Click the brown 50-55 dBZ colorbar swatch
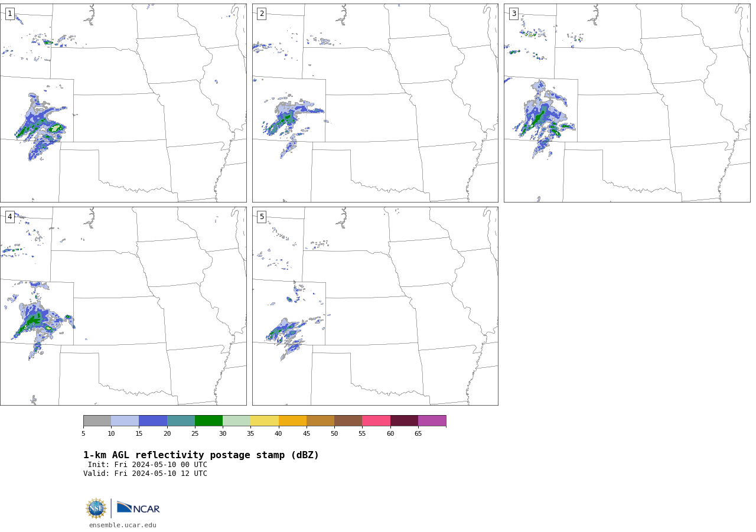This screenshot has height=532, width=756. (348, 421)
